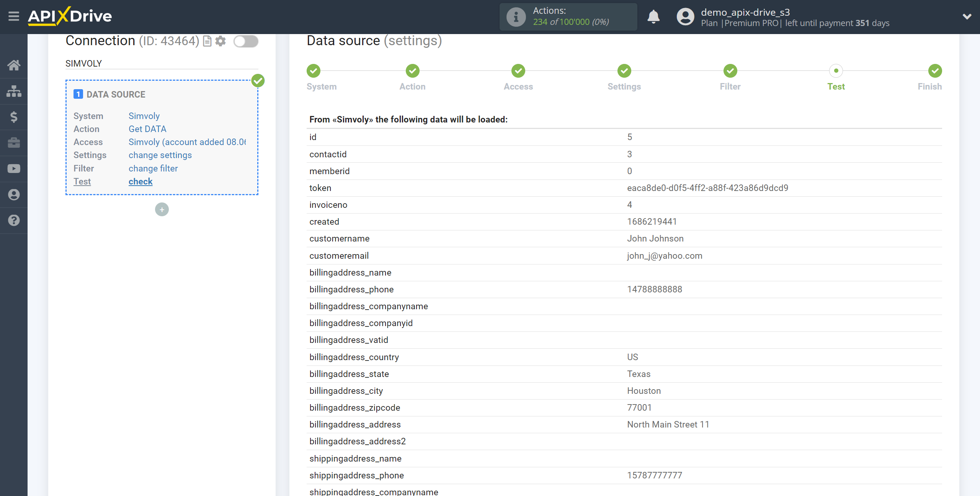Click the check link under Test row
Screen dimensions: 980x496
click(x=140, y=181)
